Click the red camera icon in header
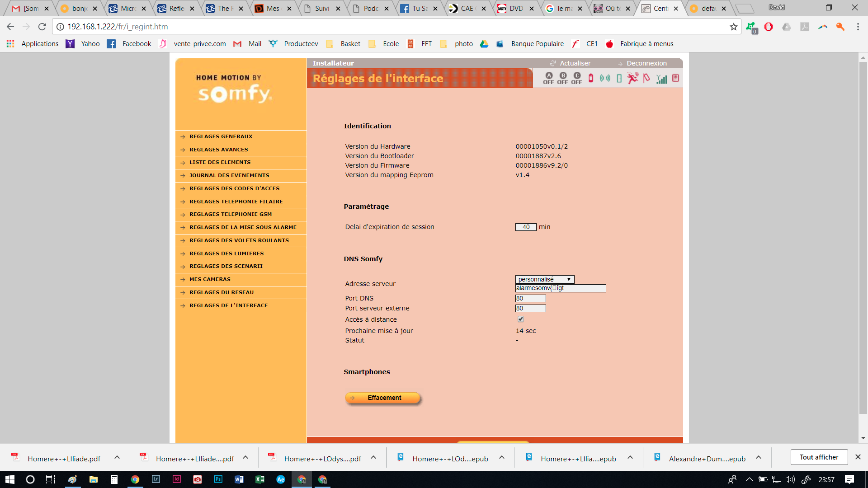Screen dimensions: 868x488 tap(676, 78)
